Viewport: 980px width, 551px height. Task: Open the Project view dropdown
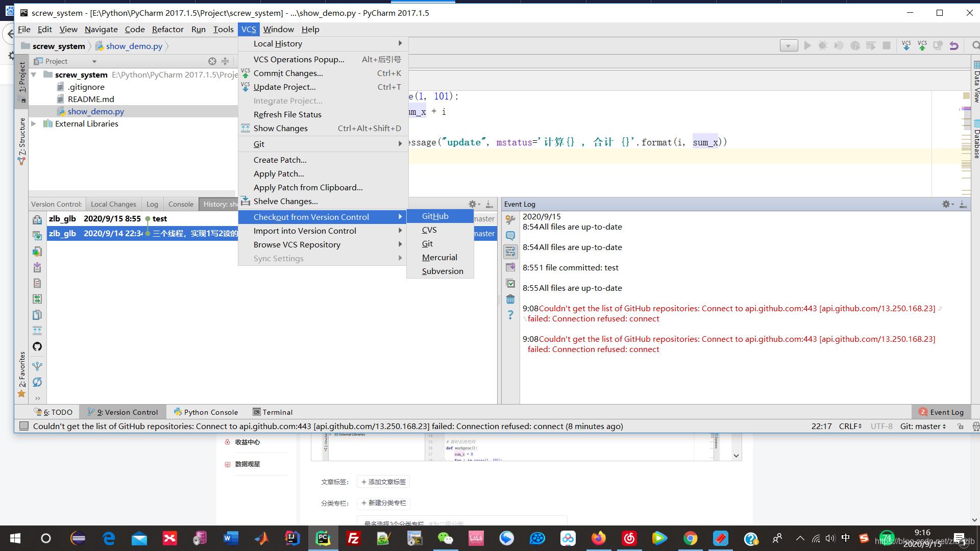pos(94,61)
